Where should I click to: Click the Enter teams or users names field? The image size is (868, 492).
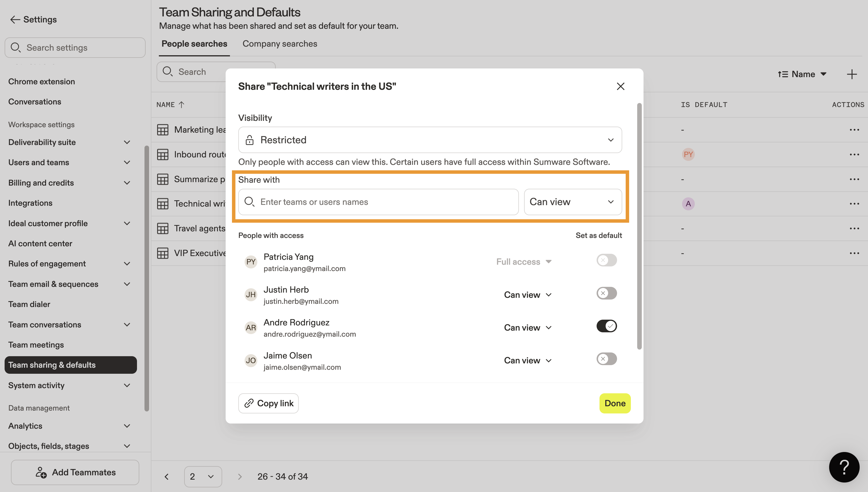[x=378, y=202]
